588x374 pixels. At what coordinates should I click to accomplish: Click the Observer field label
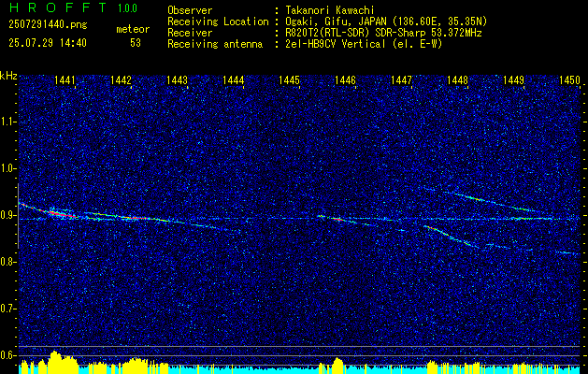pos(190,10)
